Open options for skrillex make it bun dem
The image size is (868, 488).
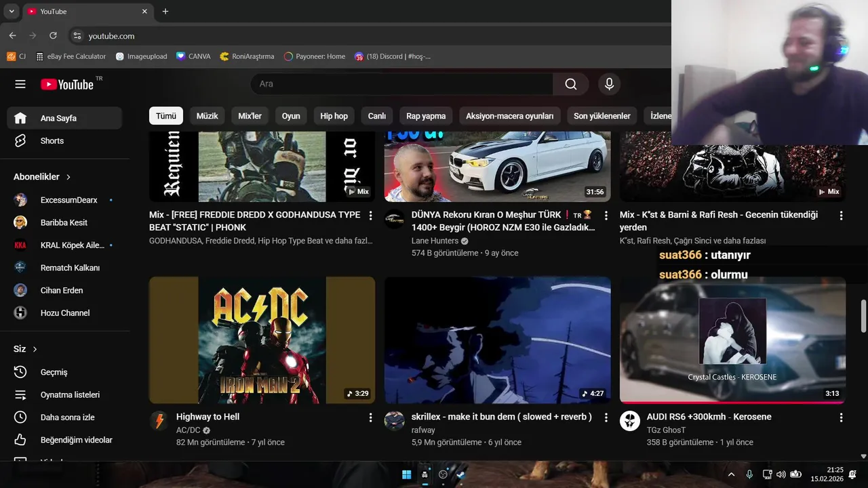pos(606,418)
